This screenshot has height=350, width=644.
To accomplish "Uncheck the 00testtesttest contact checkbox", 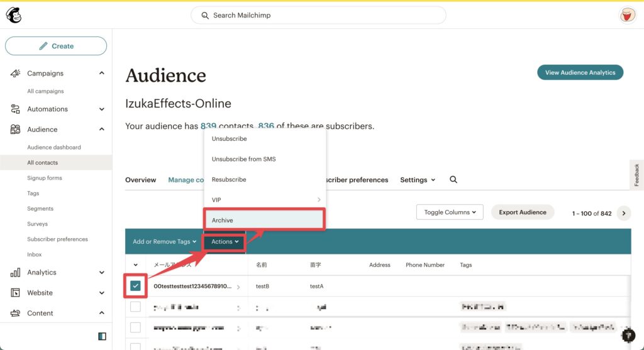I will (136, 285).
